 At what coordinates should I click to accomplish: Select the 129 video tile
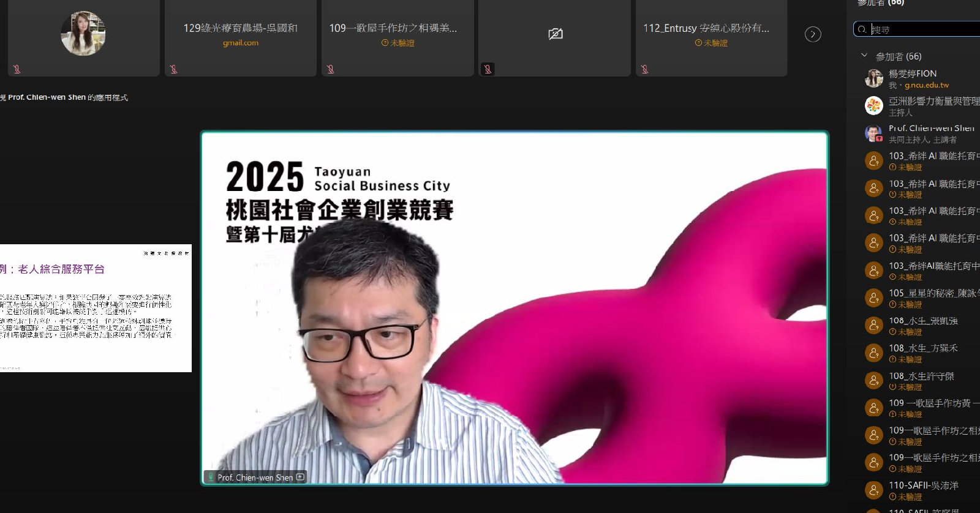(241, 37)
